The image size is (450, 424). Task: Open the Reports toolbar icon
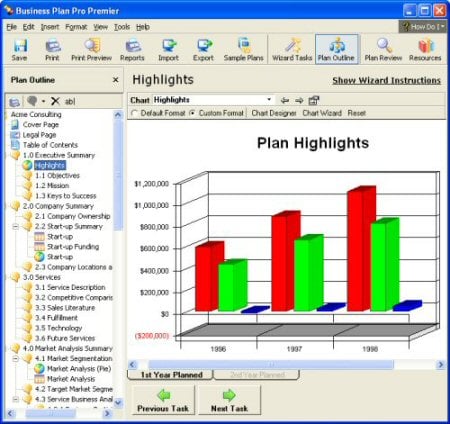click(x=132, y=50)
